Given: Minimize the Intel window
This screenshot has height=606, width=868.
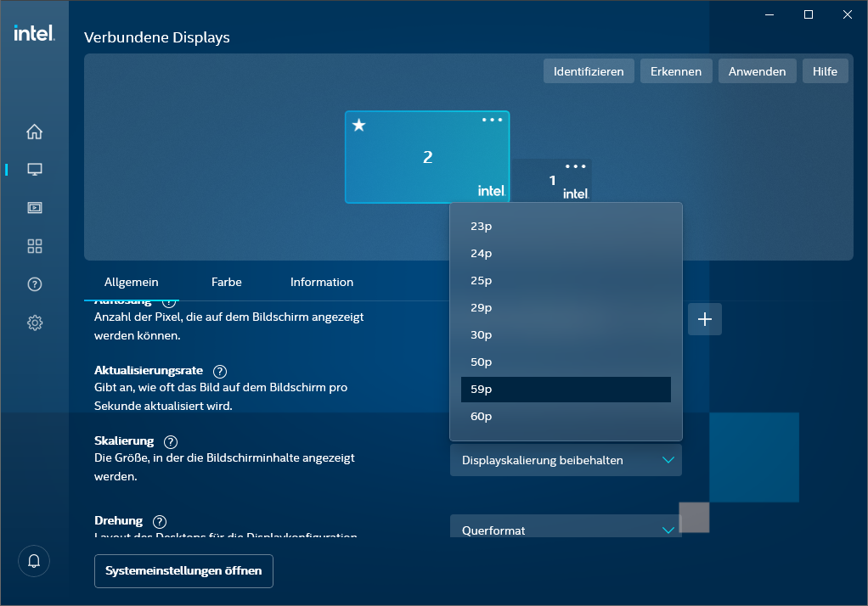Looking at the screenshot, I should (x=769, y=15).
